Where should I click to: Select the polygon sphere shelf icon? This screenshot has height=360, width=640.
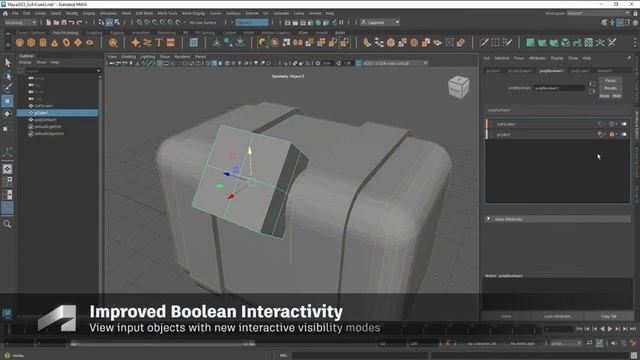tap(20, 42)
